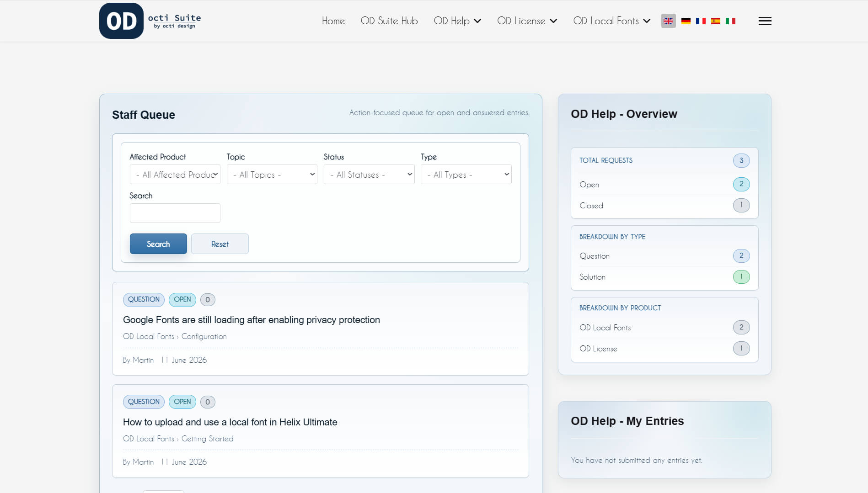This screenshot has width=868, height=493.
Task: Open the All Statuses dropdown
Action: [x=369, y=175]
